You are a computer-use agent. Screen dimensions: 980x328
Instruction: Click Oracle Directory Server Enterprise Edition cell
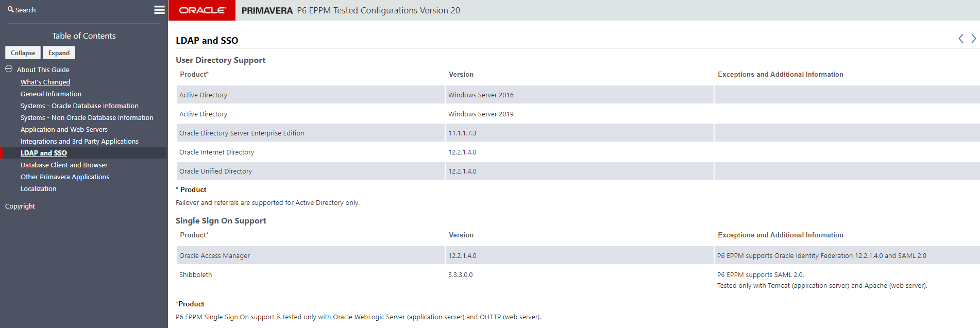click(x=310, y=133)
